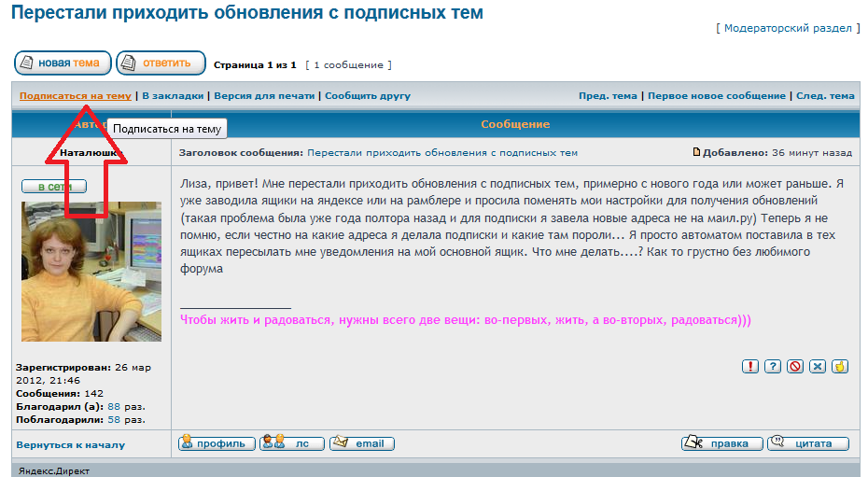The image size is (868, 477).
Task: Click the 58 thanks-received count link
Action: pos(114,420)
